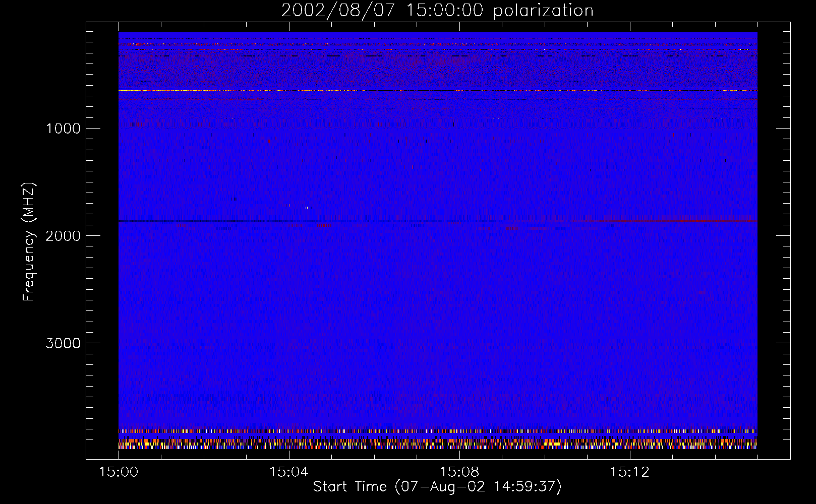Click the 2000 frequency tick label
Viewport: 816px width, 504px height.
[63, 236]
